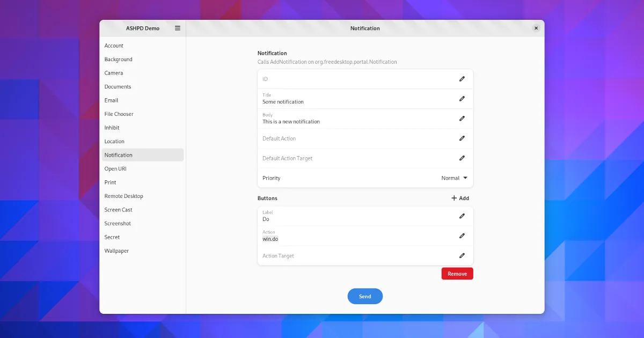This screenshot has height=338, width=644.
Task: Edit the Title field via pencil icon
Action: click(x=462, y=99)
